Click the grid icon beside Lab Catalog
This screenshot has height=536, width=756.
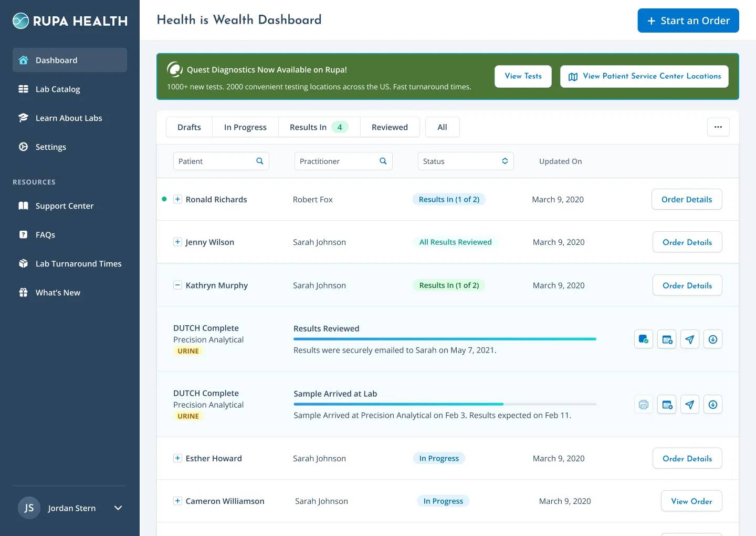(x=23, y=89)
